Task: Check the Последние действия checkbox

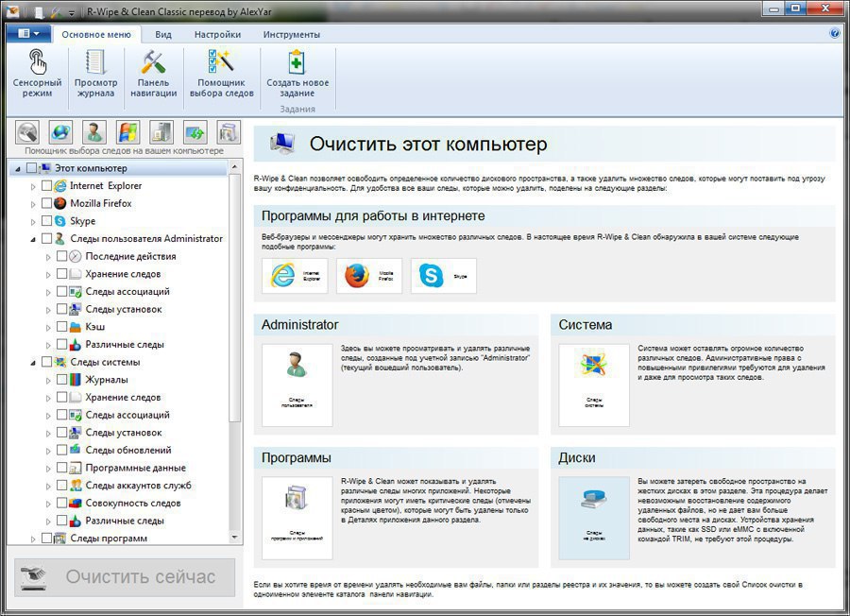Action: pos(61,256)
